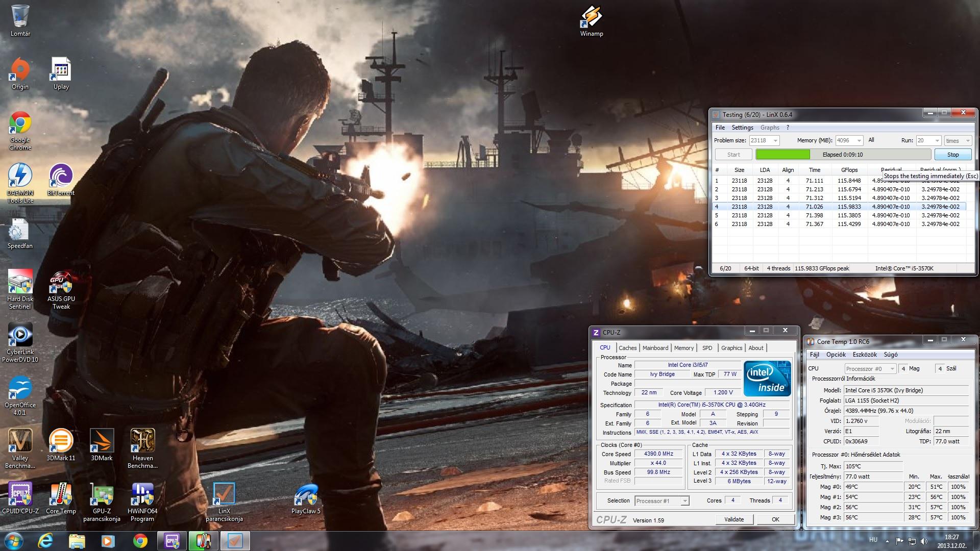Open the Uplay desktop shortcut
The height and width of the screenshot is (551, 980).
[x=61, y=74]
